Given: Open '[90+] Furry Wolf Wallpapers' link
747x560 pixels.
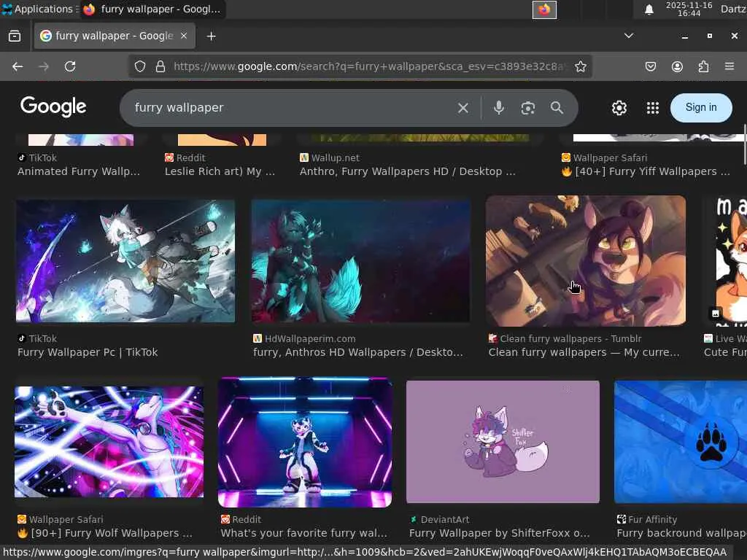Looking at the screenshot, I should pyautogui.click(x=105, y=533).
